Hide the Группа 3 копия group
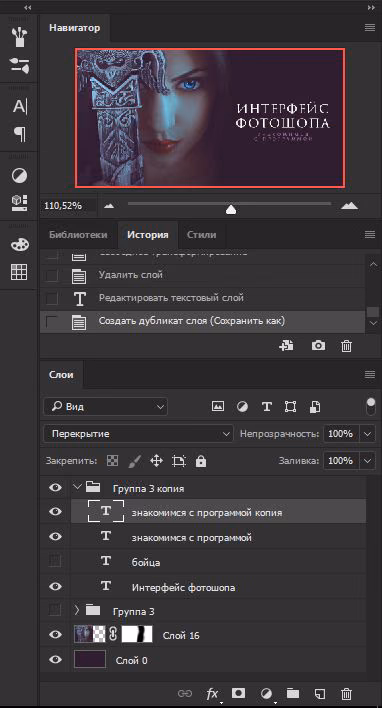Viewport: 382px width, 708px height. click(x=56, y=488)
